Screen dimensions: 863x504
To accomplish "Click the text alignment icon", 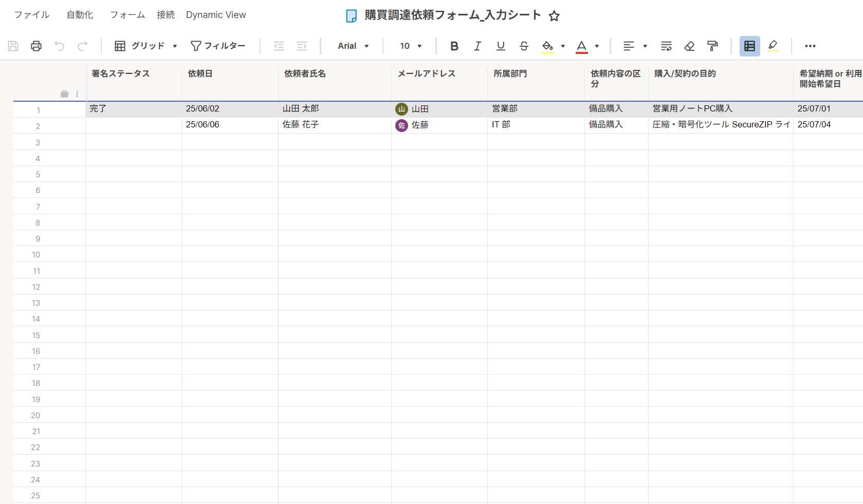I will tap(629, 46).
